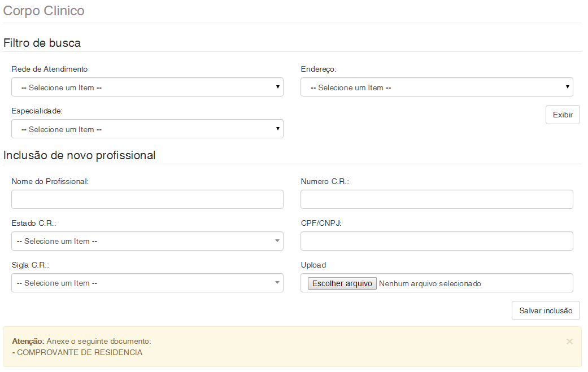Screen dimensions: 588x372
Task: Click into the Numero C.R. field
Action: tap(437, 199)
